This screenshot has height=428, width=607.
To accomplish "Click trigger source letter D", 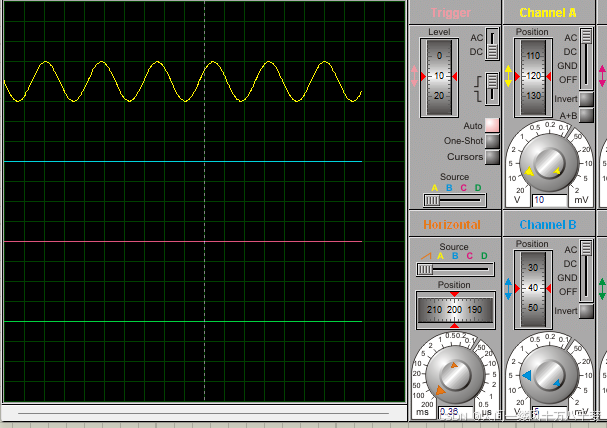I will coord(478,188).
